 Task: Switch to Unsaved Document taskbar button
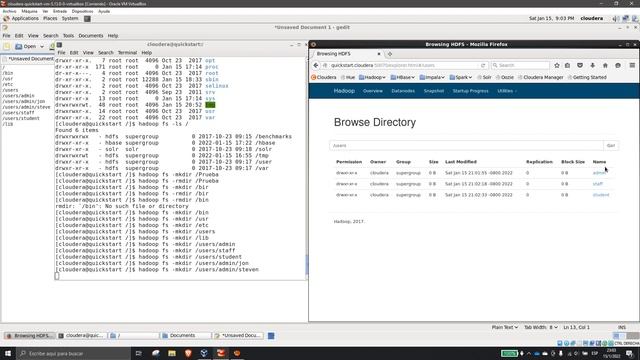[x=238, y=336]
